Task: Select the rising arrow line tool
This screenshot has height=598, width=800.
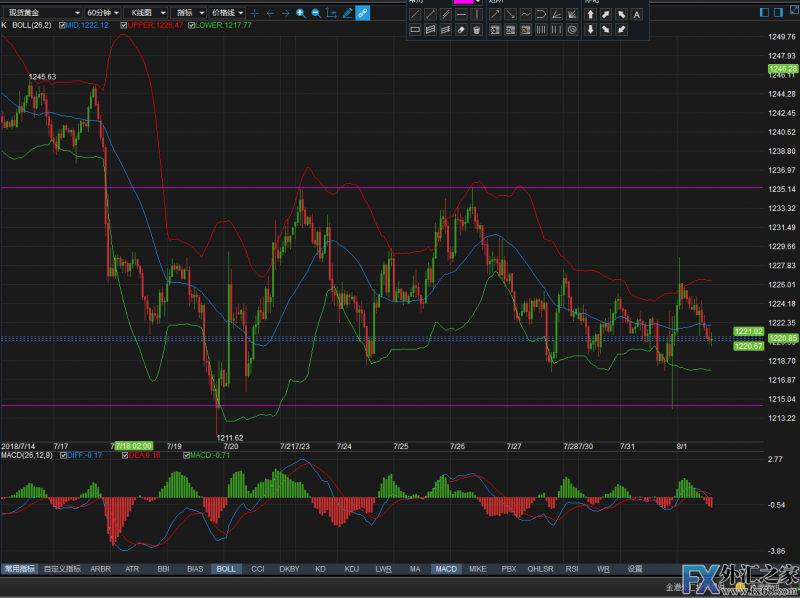Action: 495,15
